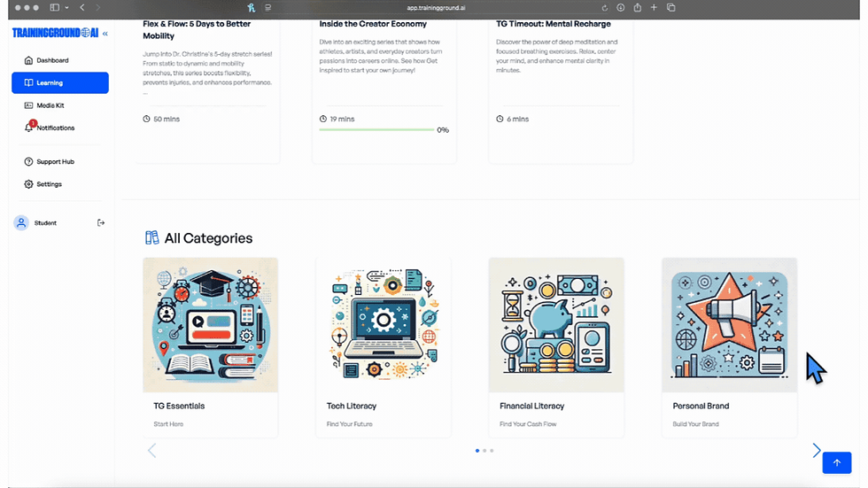Click the Settings gear icon

point(28,184)
